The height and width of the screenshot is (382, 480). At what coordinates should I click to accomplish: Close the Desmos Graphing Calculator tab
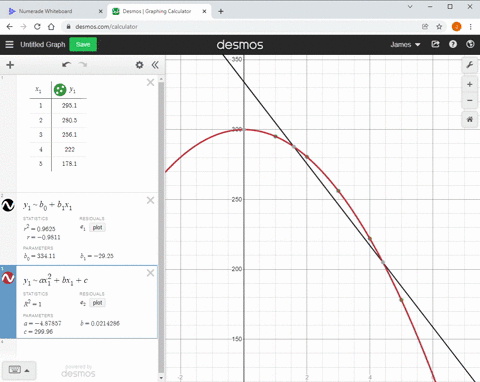pyautogui.click(x=204, y=11)
